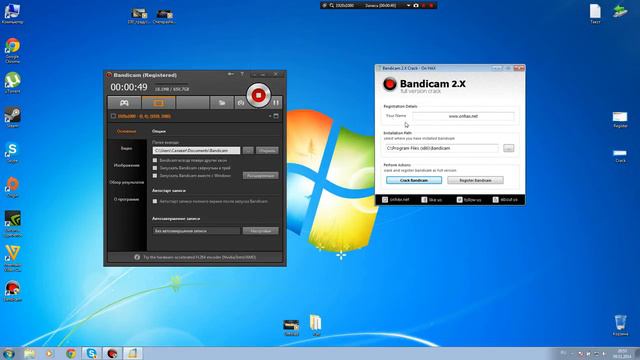Screen dimensions: 640x360
Task: Open Steam desktop shortcut
Action: [13, 118]
